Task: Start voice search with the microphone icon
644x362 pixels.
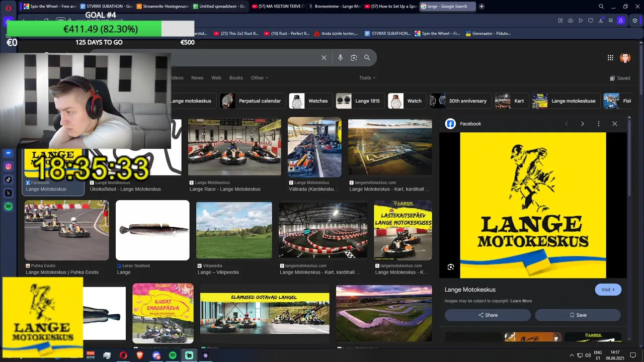Action: (x=340, y=58)
